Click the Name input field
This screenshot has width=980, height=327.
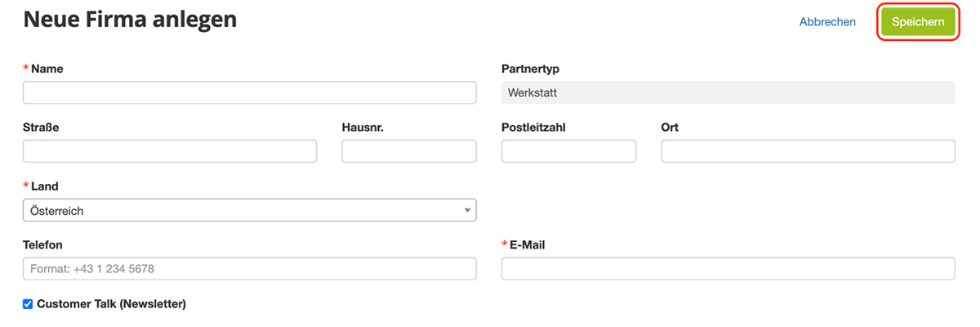click(249, 92)
